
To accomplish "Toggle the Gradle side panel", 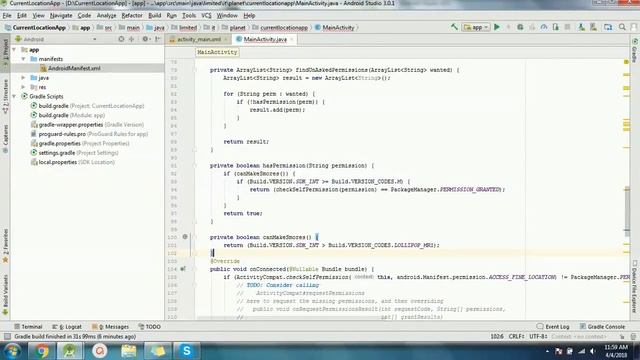I will click(635, 51).
